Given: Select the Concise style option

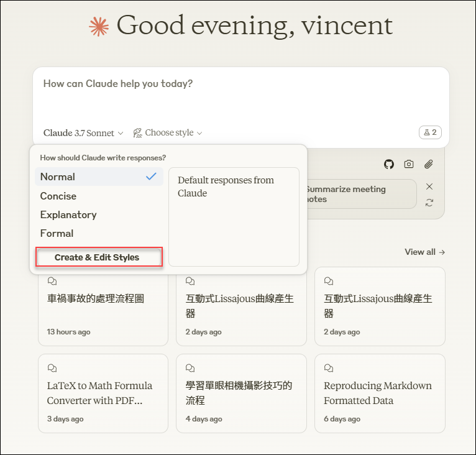Looking at the screenshot, I should pyautogui.click(x=99, y=196).
